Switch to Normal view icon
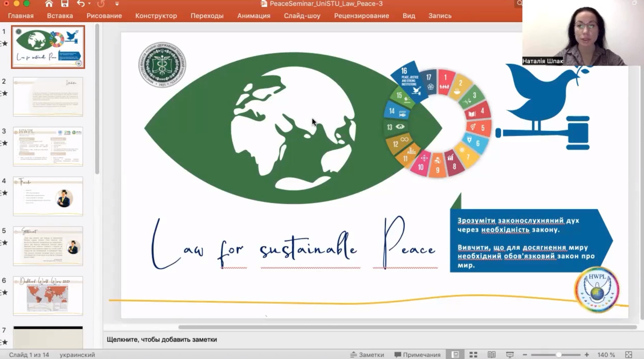The width and height of the screenshot is (644, 359). point(455,355)
